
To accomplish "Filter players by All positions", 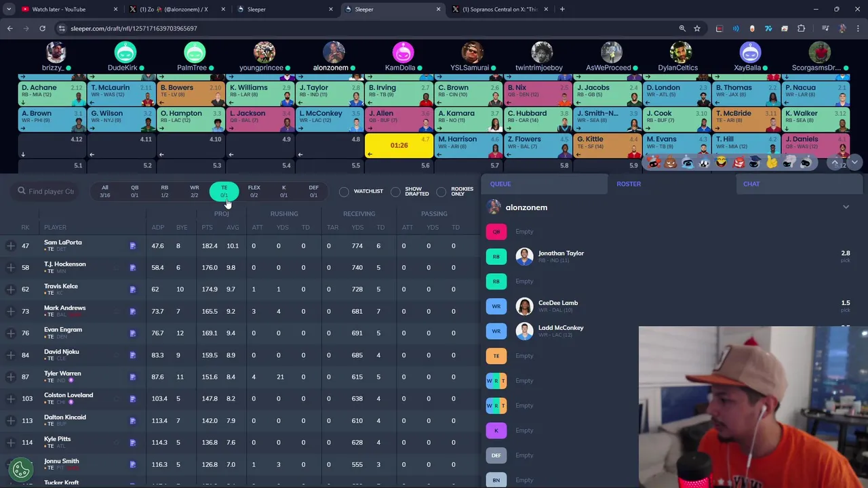I will [x=104, y=191].
